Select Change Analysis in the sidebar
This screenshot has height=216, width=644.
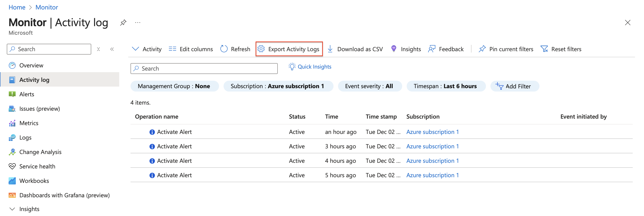tap(40, 152)
